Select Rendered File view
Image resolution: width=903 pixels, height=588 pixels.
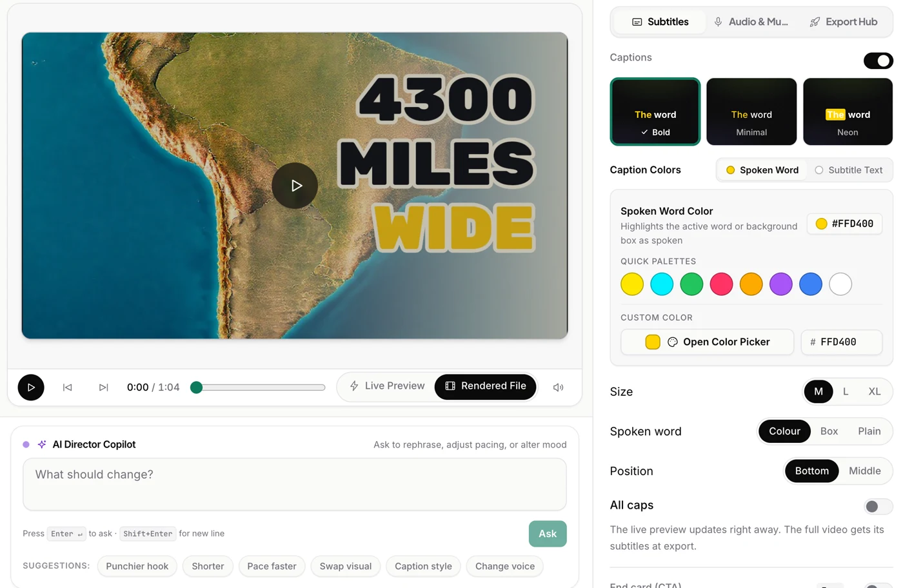pos(486,386)
